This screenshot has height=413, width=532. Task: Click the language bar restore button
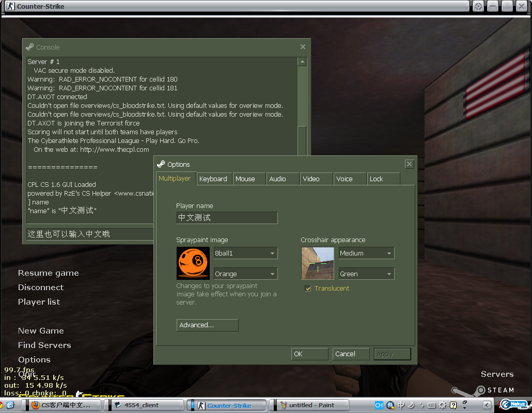coord(464,402)
